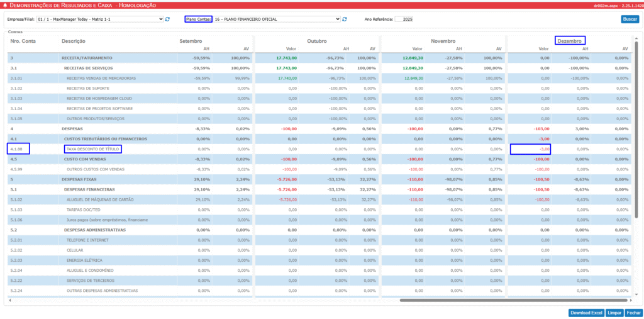Click refresh icon beside Empresa/Filial dropdown
The height and width of the screenshot is (319, 644).
click(x=167, y=19)
